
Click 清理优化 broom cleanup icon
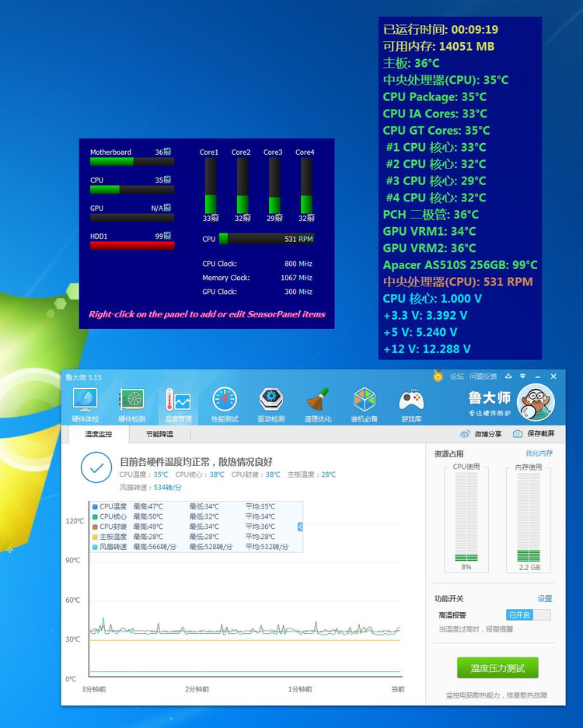[x=318, y=404]
